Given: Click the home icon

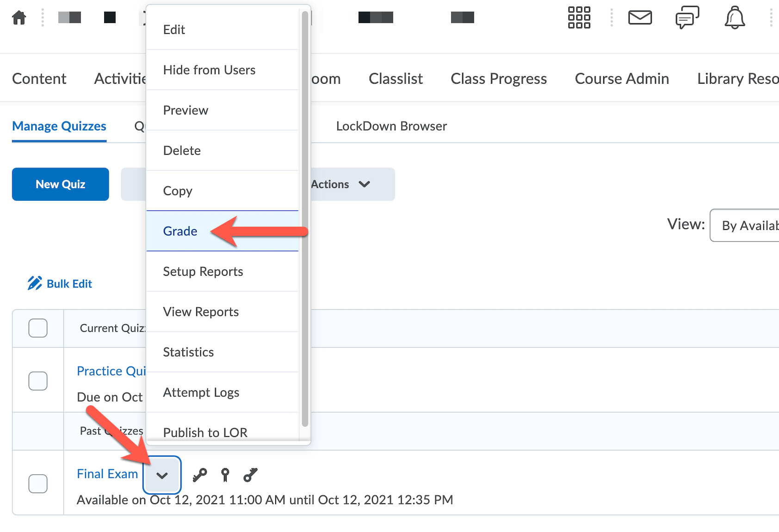Looking at the screenshot, I should click(19, 18).
